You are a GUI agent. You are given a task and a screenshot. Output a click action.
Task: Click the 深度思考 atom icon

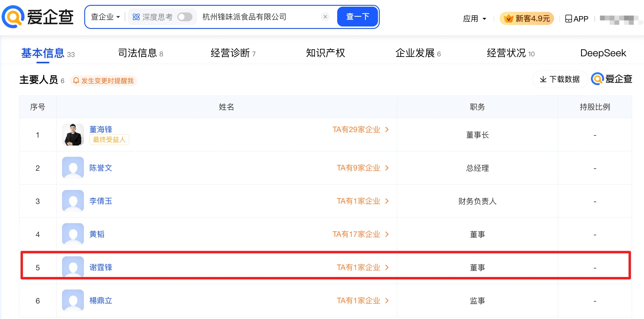coord(136,17)
